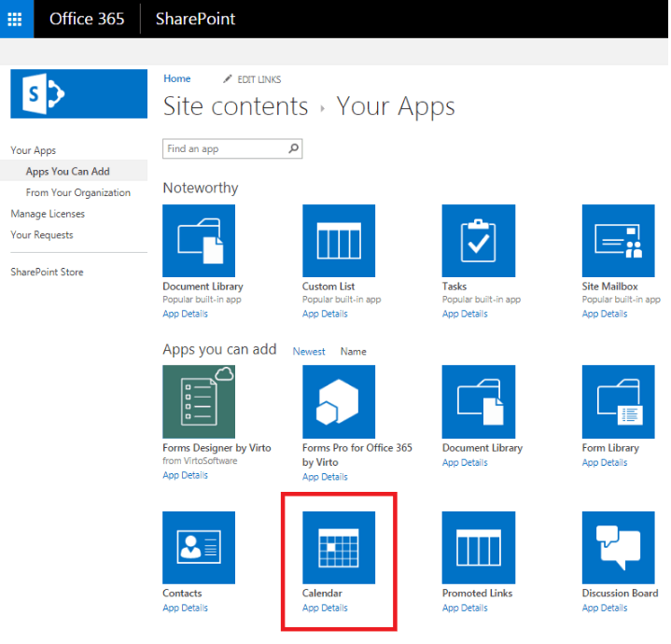Click the Tasks title text
This screenshot has height=644, width=671.
[454, 287]
